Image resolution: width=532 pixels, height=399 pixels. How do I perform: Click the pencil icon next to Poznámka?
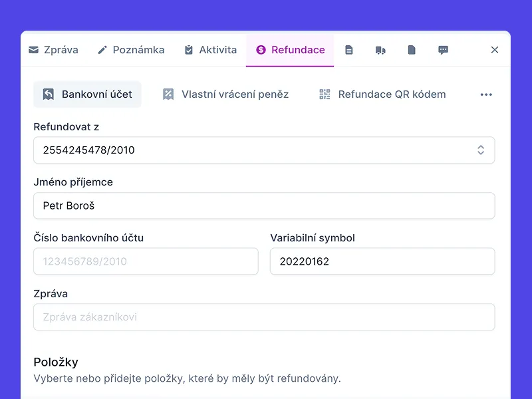click(x=103, y=49)
